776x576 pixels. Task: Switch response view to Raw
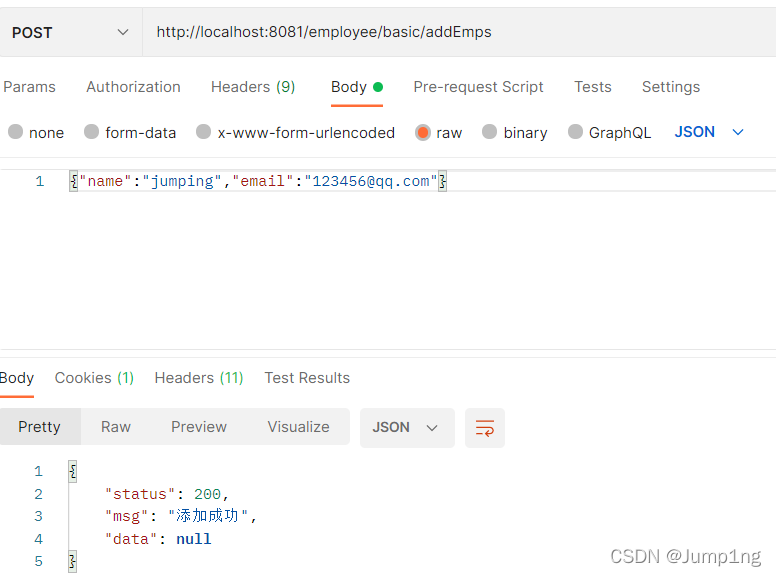click(x=116, y=427)
